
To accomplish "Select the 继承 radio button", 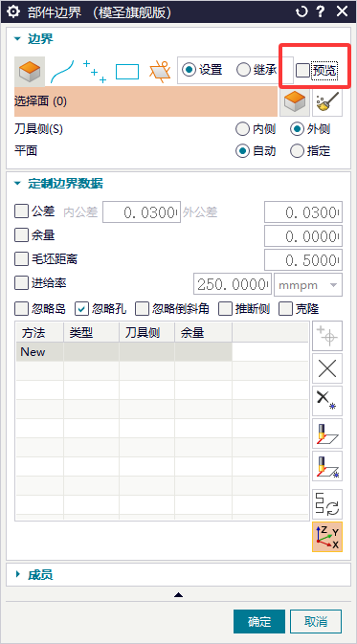I will (x=243, y=70).
